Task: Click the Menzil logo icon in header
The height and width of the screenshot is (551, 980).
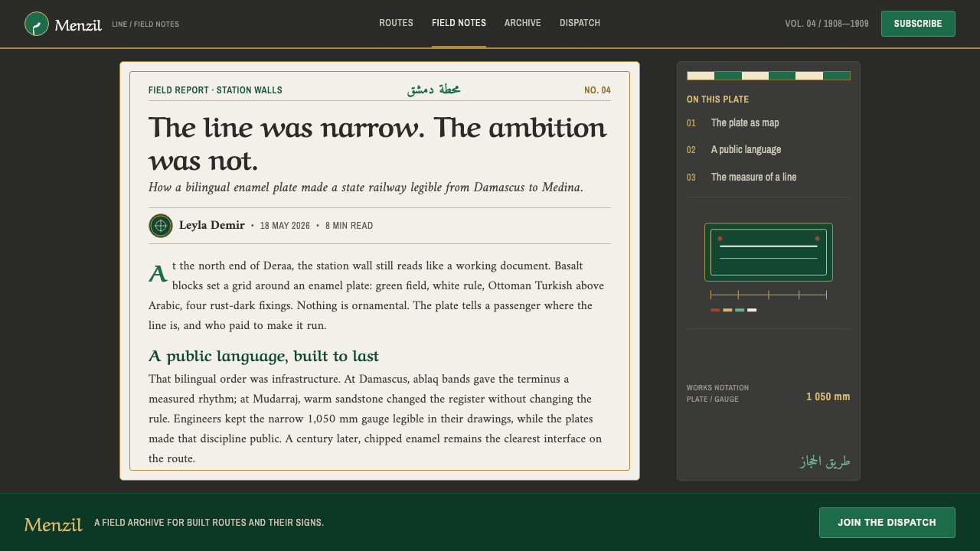Action: [x=37, y=24]
